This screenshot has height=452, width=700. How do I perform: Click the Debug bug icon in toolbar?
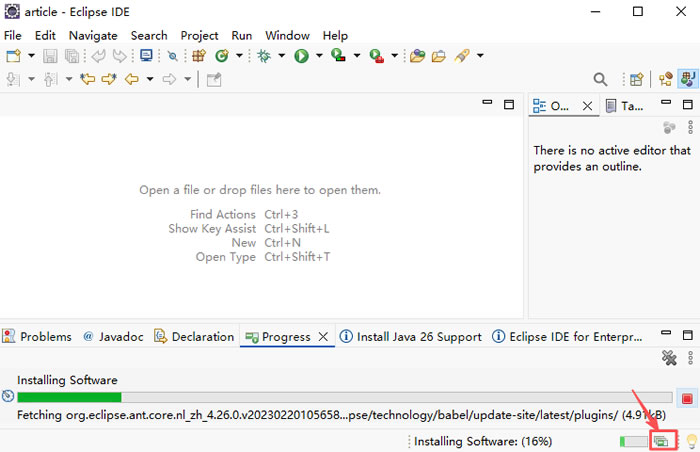click(264, 56)
